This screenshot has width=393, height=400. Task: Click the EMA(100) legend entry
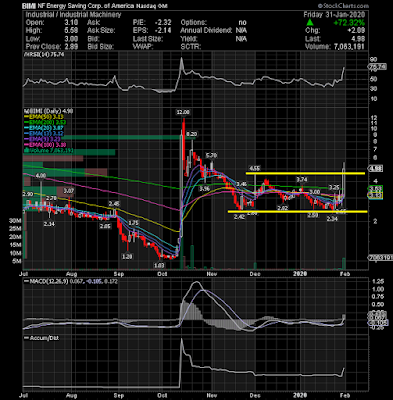pos(45,145)
